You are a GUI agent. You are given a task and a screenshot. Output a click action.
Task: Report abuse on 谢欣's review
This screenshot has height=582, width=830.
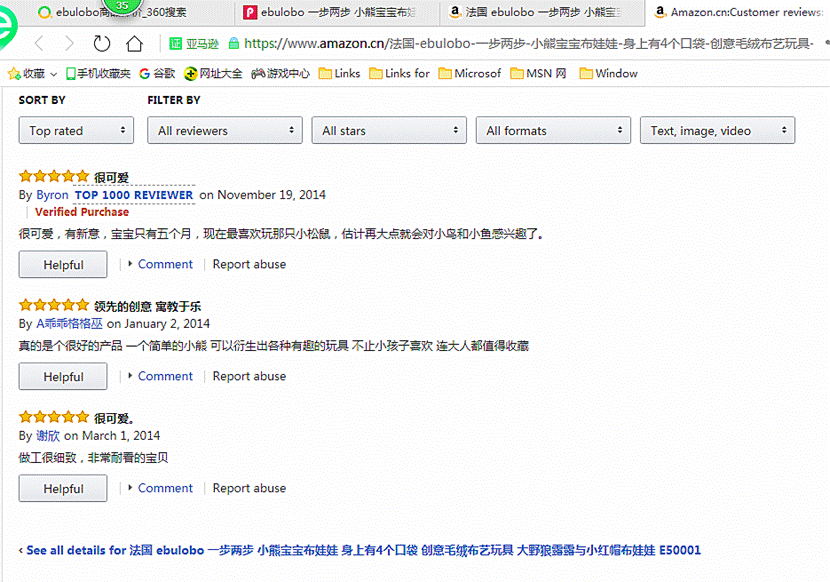249,488
